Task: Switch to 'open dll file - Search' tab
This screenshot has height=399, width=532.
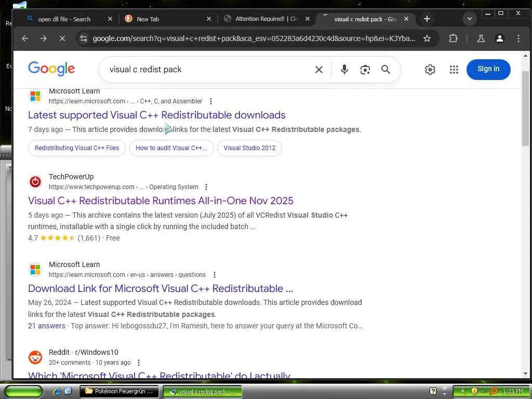Action: pos(64,19)
